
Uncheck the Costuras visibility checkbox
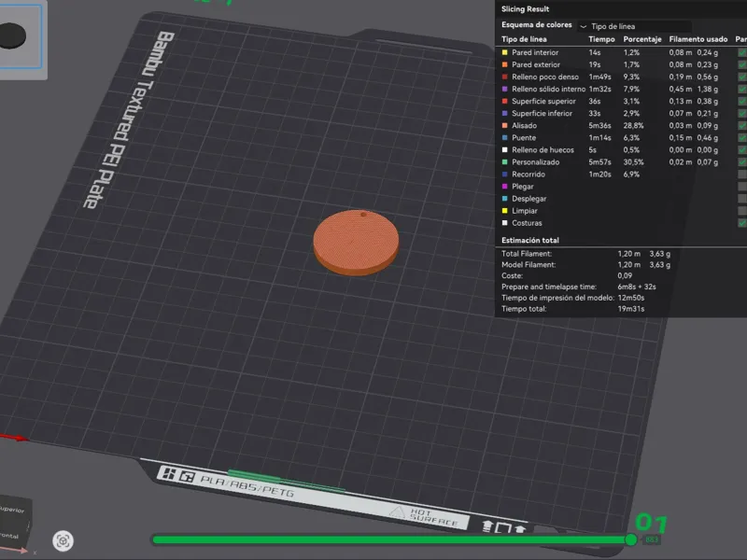pos(741,223)
